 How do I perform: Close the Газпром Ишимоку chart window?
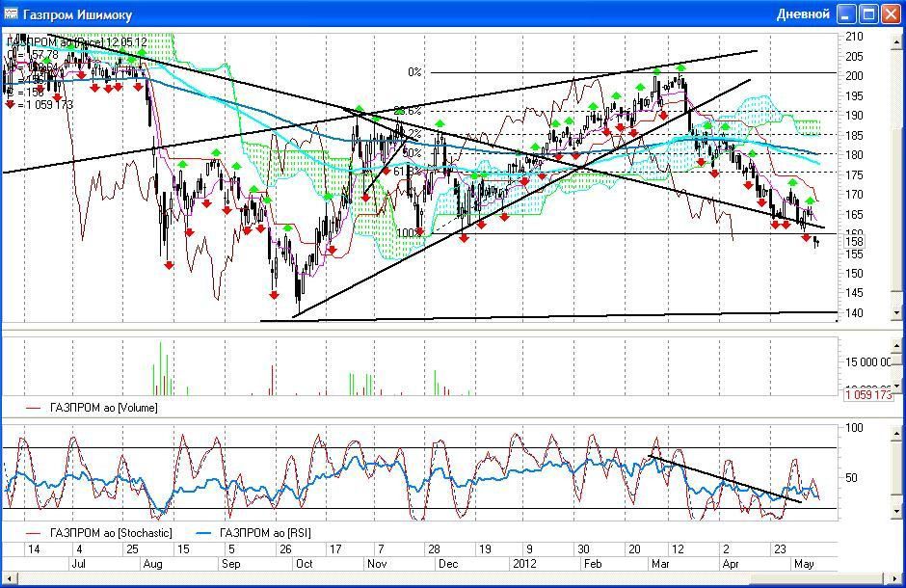(x=891, y=13)
